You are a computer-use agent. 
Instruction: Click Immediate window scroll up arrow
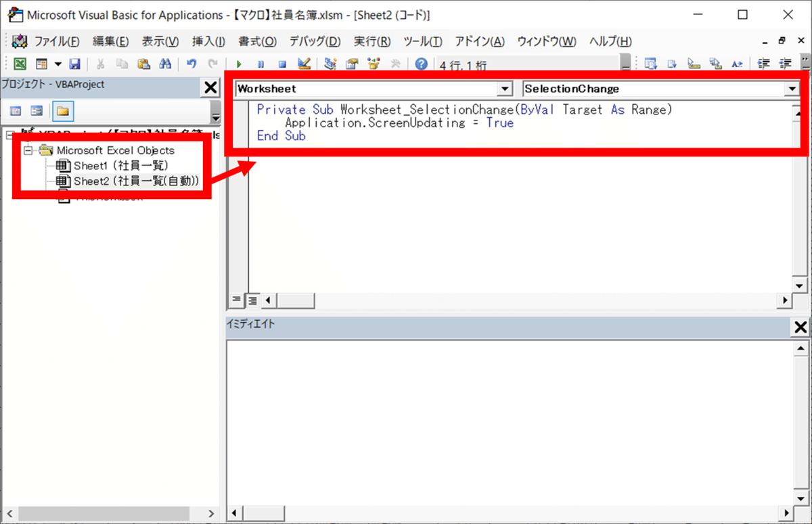tap(799, 347)
